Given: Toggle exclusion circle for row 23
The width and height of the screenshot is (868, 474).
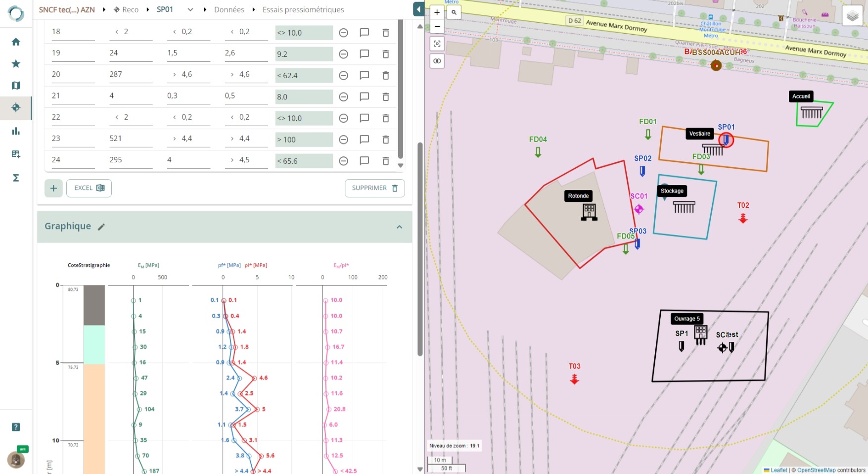Looking at the screenshot, I should click(344, 140).
